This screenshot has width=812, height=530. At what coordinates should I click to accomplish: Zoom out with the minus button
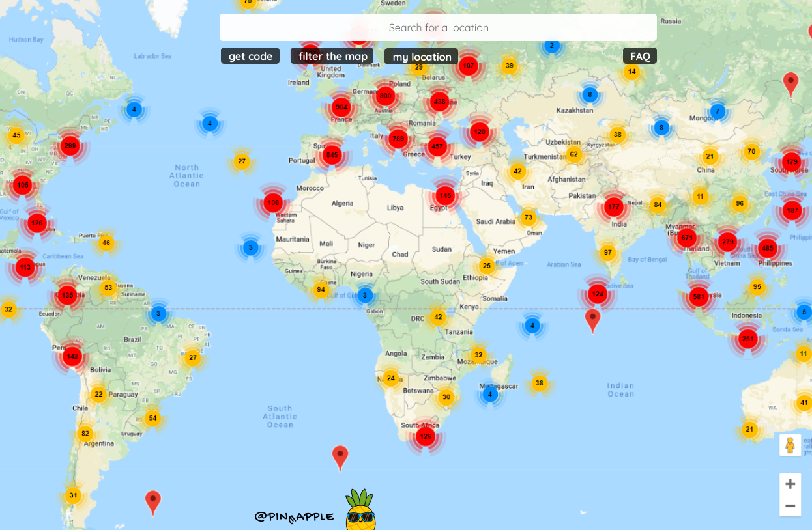pos(790,505)
